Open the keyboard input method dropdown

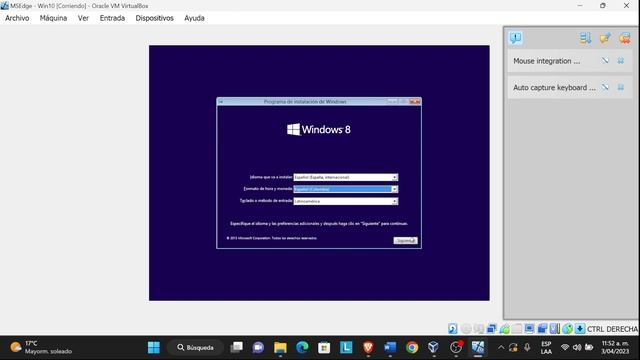coord(346,201)
